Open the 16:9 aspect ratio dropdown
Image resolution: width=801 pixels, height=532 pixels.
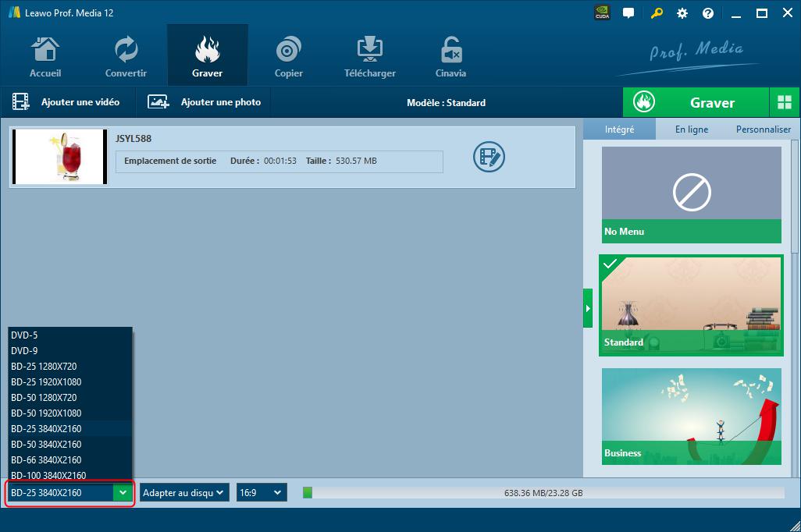click(262, 493)
